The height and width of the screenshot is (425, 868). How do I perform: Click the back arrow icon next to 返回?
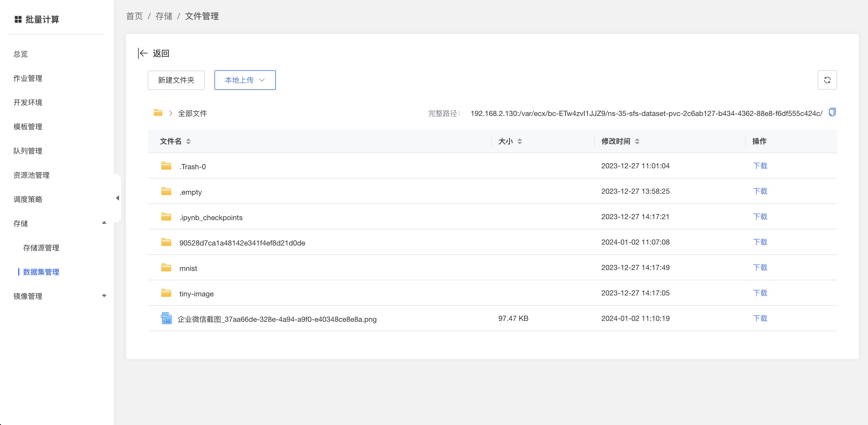click(143, 53)
